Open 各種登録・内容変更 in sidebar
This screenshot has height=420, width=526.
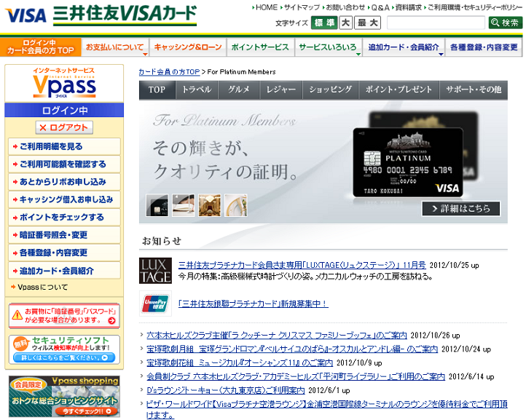tap(64, 253)
